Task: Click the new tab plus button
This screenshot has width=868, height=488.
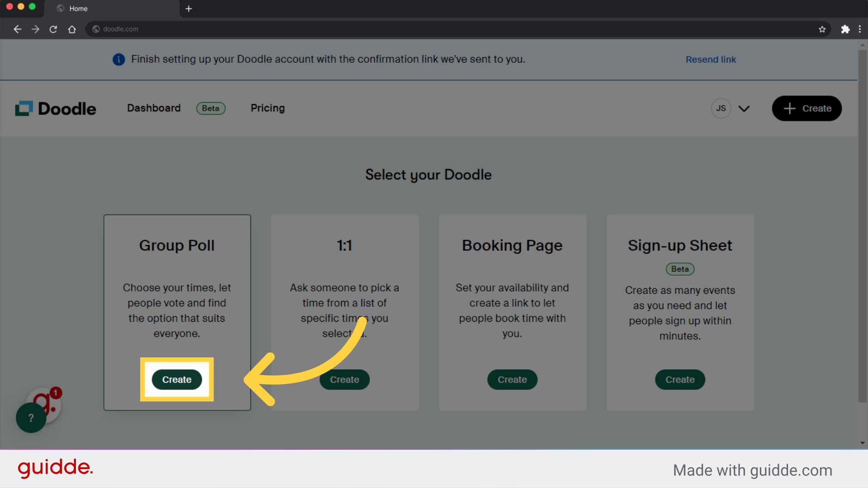Action: pyautogui.click(x=189, y=9)
